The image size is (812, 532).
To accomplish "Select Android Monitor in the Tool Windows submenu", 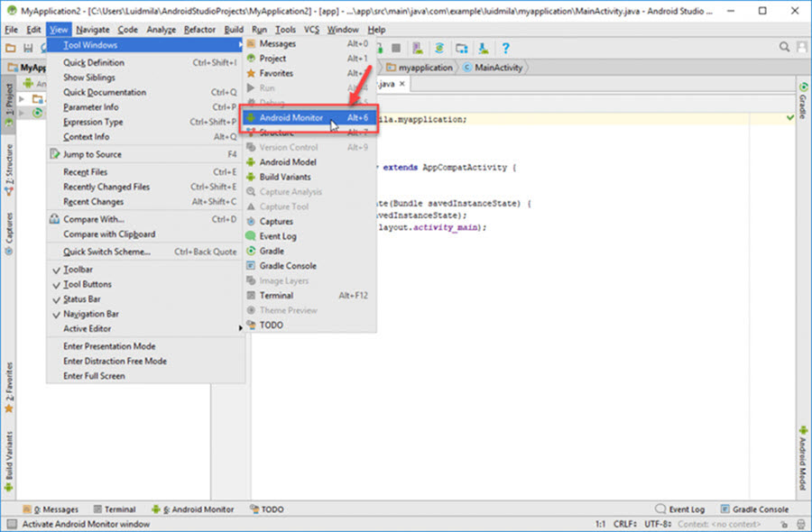I will pos(309,118).
